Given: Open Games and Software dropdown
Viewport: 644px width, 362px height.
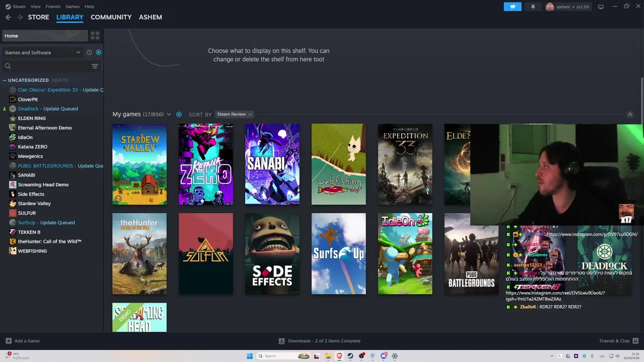Looking at the screenshot, I should pos(42,52).
